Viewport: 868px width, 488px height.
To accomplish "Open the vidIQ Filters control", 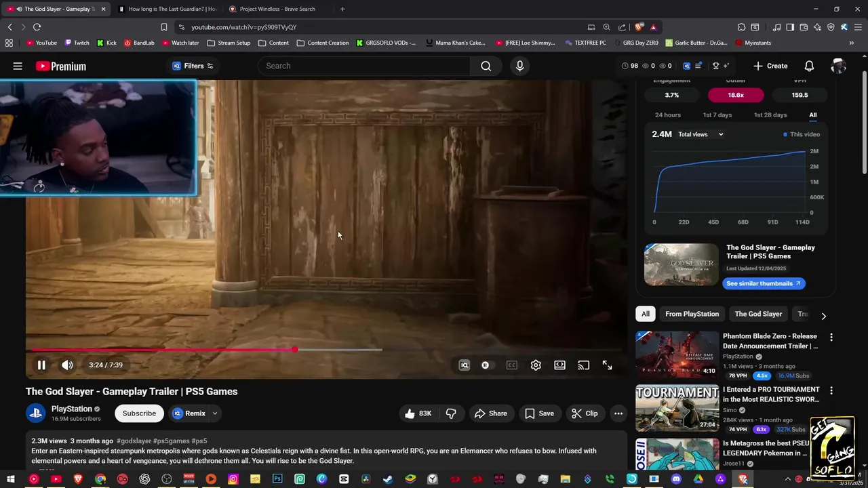I will pyautogui.click(x=193, y=66).
